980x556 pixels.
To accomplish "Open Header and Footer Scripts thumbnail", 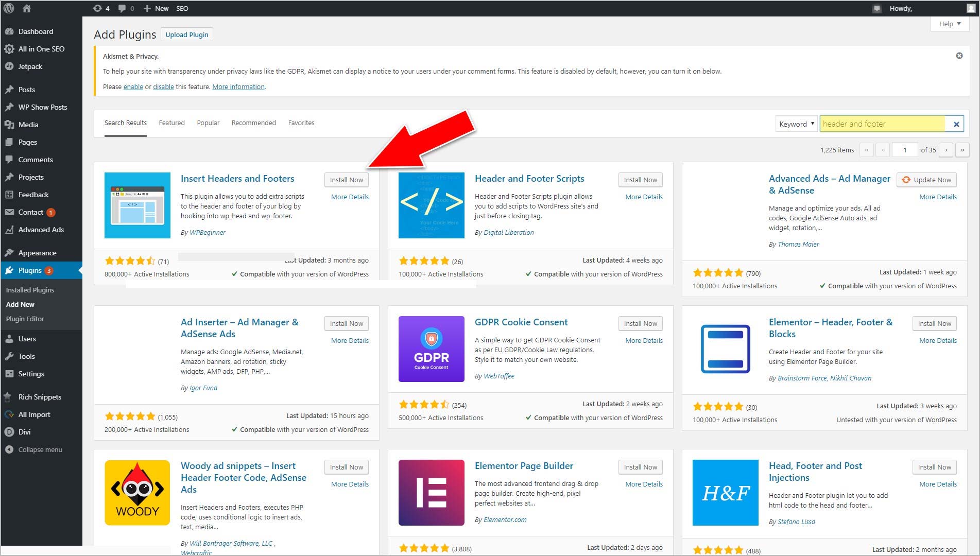I will [432, 205].
